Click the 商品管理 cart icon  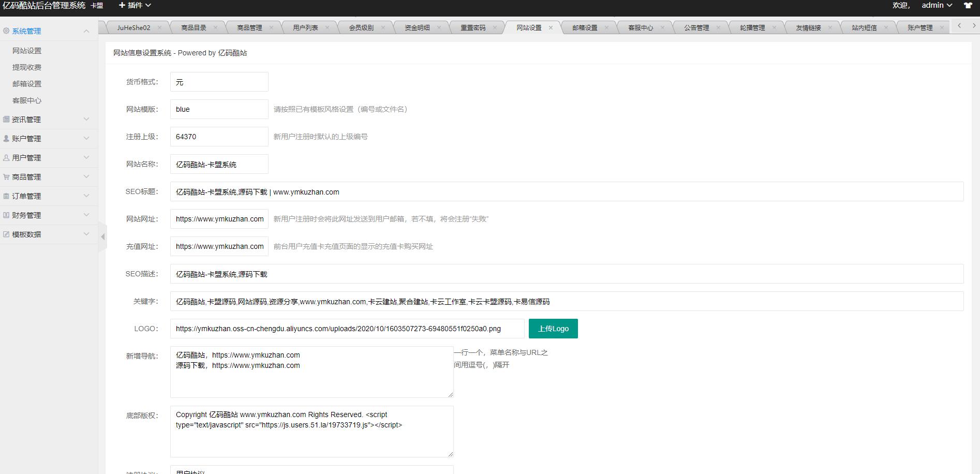[6, 177]
